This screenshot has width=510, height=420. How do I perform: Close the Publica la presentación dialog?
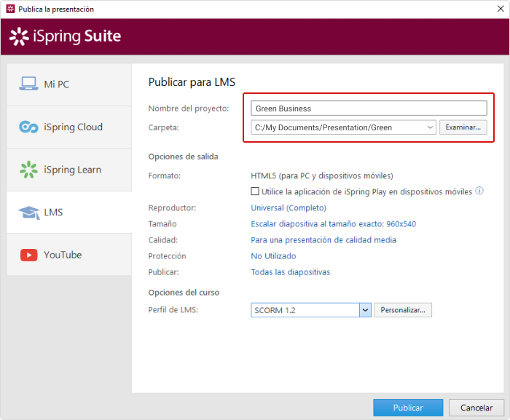tap(501, 9)
